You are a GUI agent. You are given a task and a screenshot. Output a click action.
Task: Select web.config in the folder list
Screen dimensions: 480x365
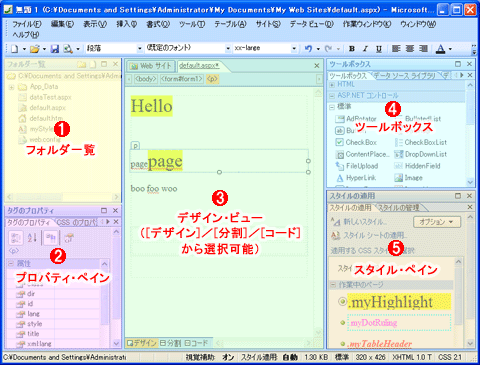click(x=45, y=139)
